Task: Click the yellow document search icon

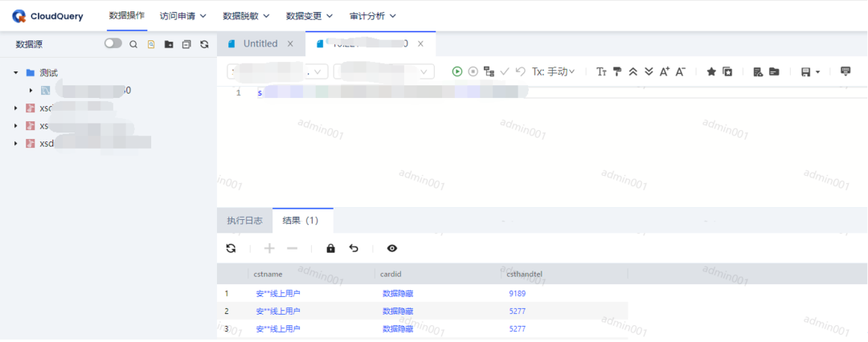Action: [151, 44]
